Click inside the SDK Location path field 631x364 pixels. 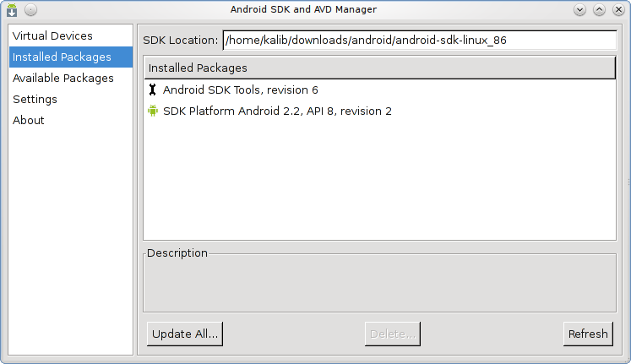click(420, 40)
